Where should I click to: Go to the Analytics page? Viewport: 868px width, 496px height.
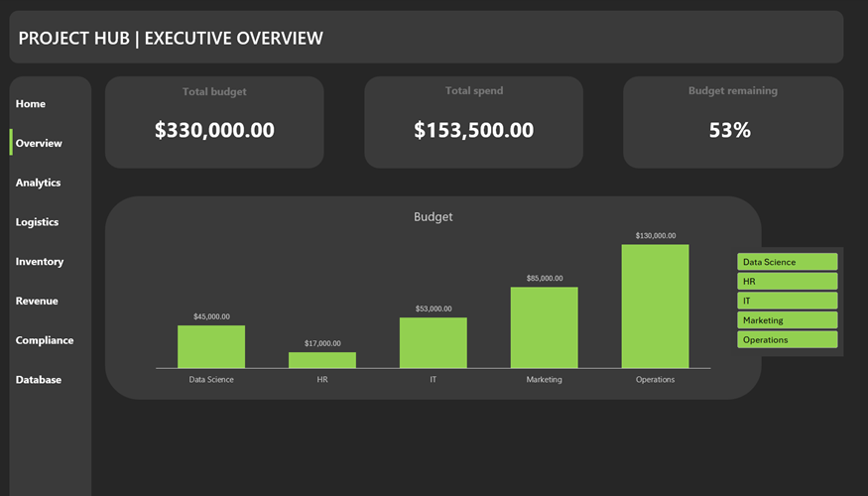(x=39, y=183)
